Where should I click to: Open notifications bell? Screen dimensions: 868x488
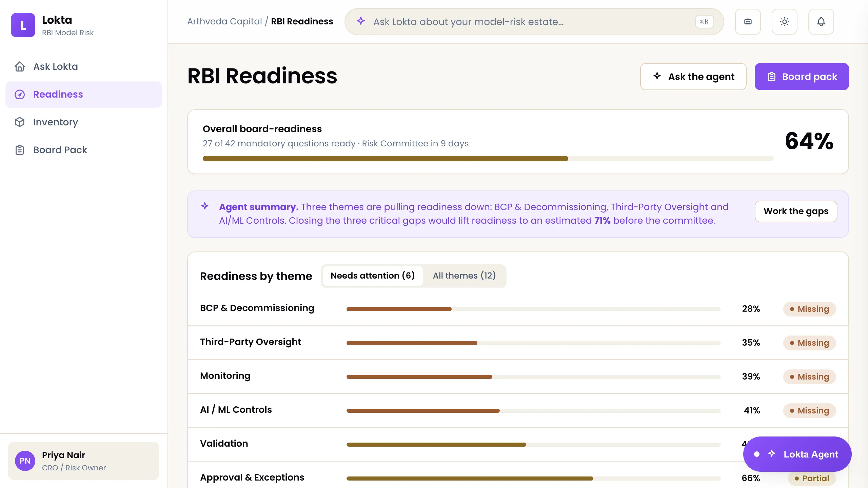point(821,22)
